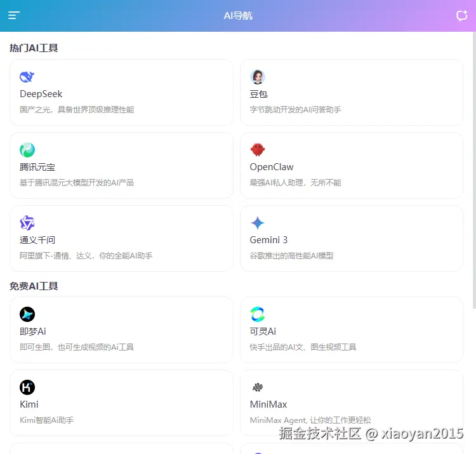Open the hamburger menu icon
Image resolution: width=476 pixels, height=454 pixels.
point(14,15)
